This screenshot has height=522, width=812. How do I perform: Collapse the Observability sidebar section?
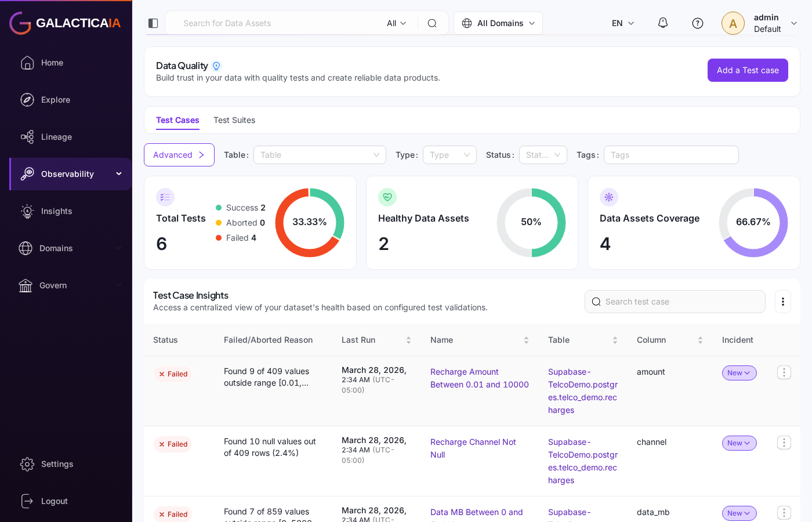point(119,174)
